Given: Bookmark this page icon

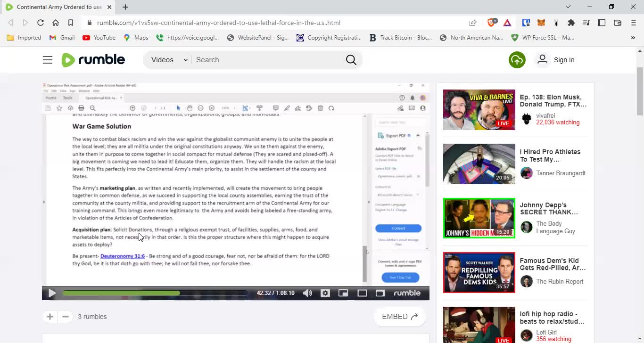Looking at the screenshot, I should [71, 23].
